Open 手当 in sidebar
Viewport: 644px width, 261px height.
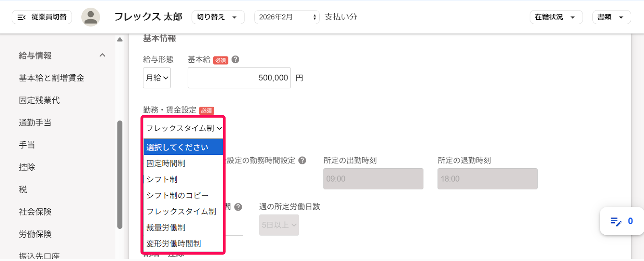point(27,145)
